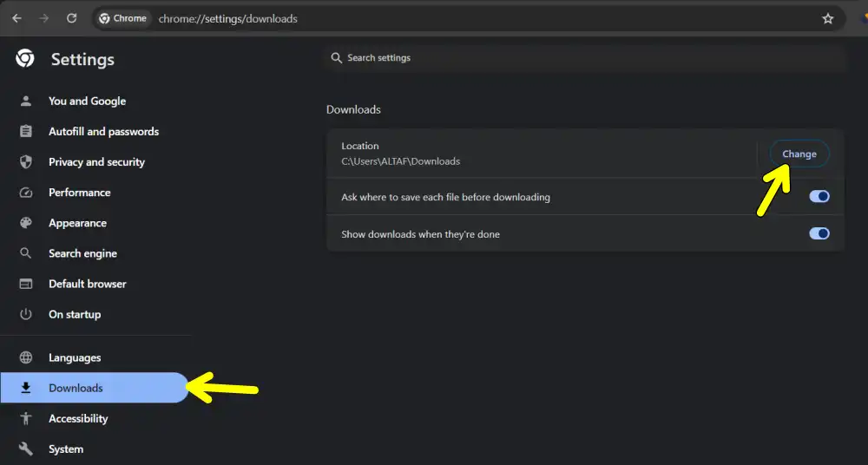Click the Downloads section heading
The height and width of the screenshot is (465, 868).
pos(353,109)
